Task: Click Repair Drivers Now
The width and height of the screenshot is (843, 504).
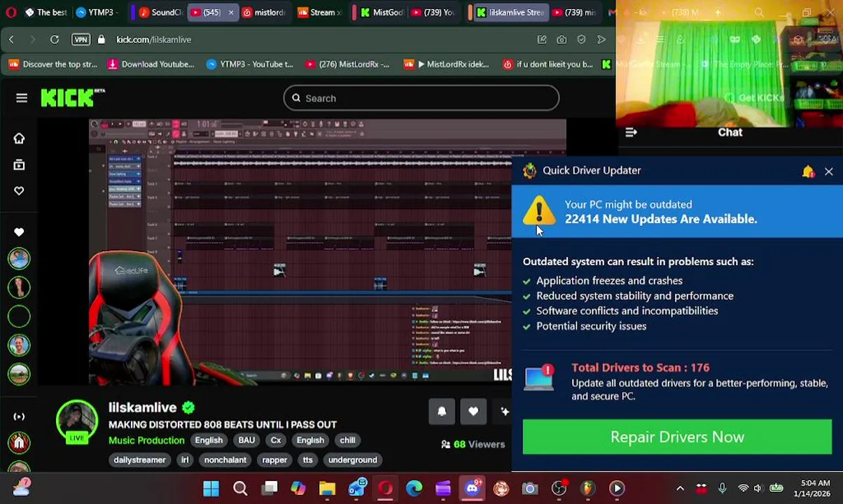Action: [x=677, y=437]
